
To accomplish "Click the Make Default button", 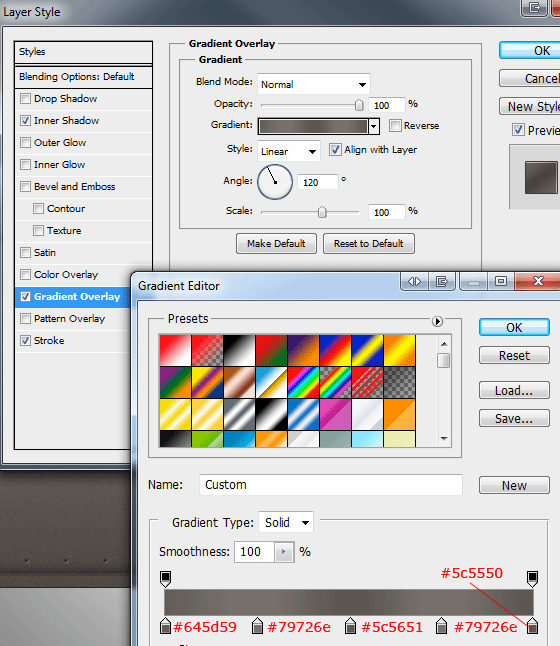I will [x=276, y=243].
